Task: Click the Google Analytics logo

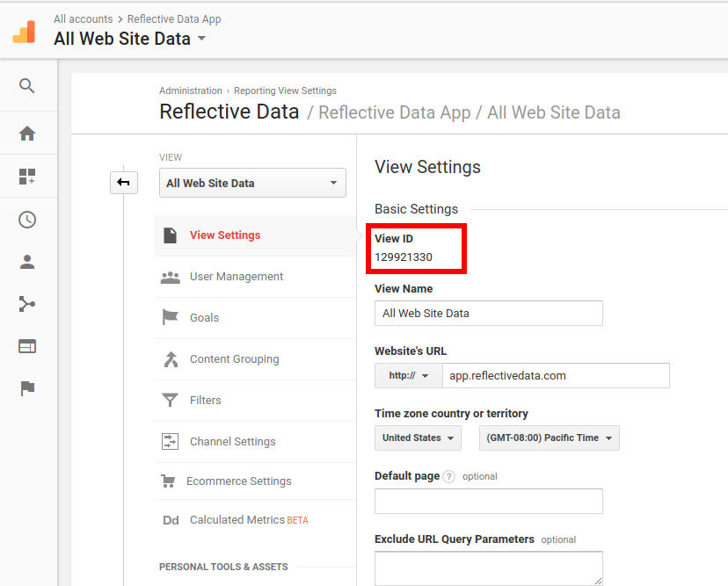Action: click(24, 32)
